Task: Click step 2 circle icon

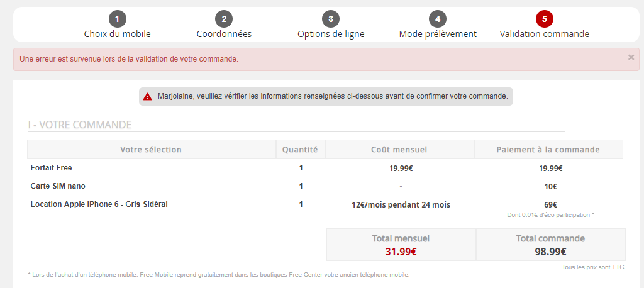Action: [224, 19]
